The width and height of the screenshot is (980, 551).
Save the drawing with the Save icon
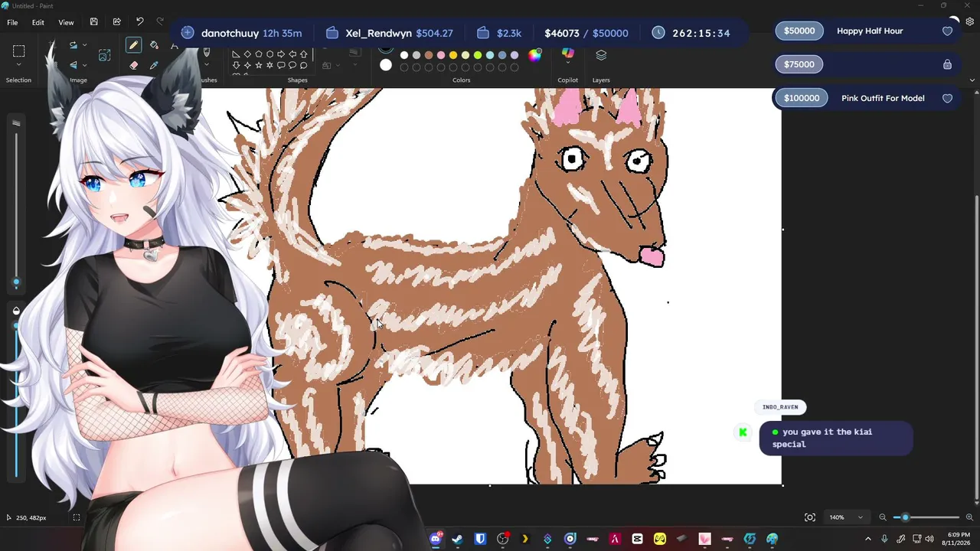(93, 22)
